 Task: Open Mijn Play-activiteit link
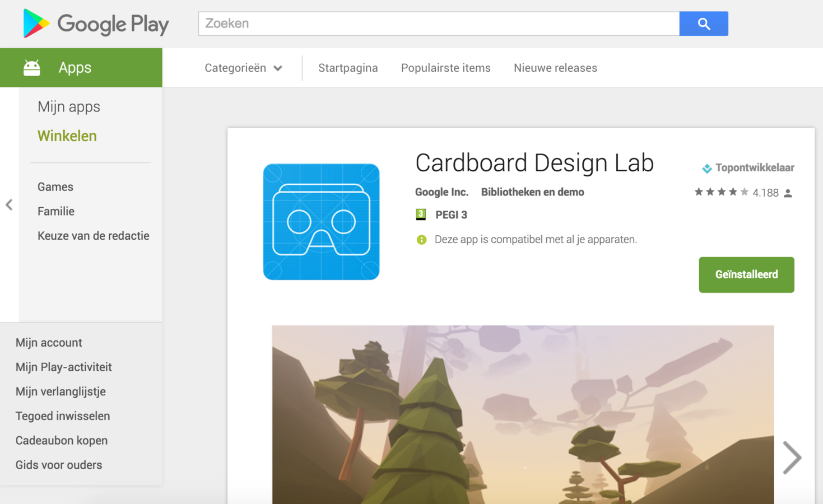coord(63,367)
